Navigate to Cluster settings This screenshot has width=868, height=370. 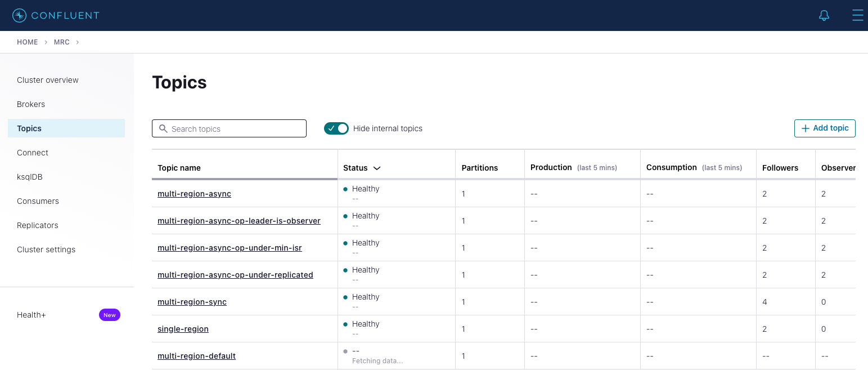coord(46,249)
